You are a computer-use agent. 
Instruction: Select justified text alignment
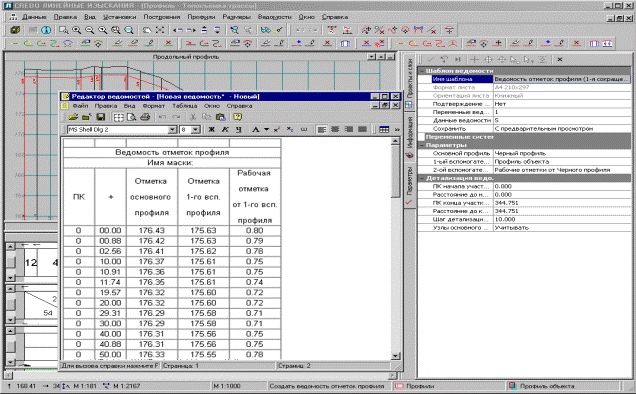click(362, 129)
